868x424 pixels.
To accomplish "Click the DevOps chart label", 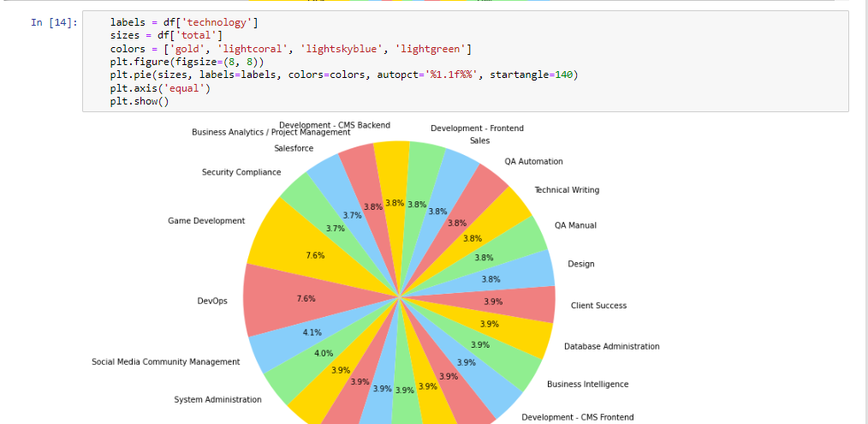I will point(212,302).
